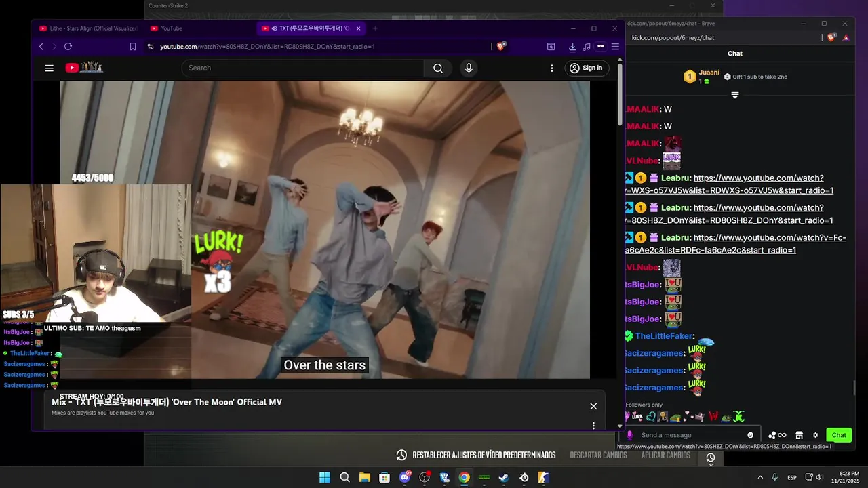Viewport: 868px width, 488px height.
Task: Click Juaani top gifter name
Action: pos(709,72)
